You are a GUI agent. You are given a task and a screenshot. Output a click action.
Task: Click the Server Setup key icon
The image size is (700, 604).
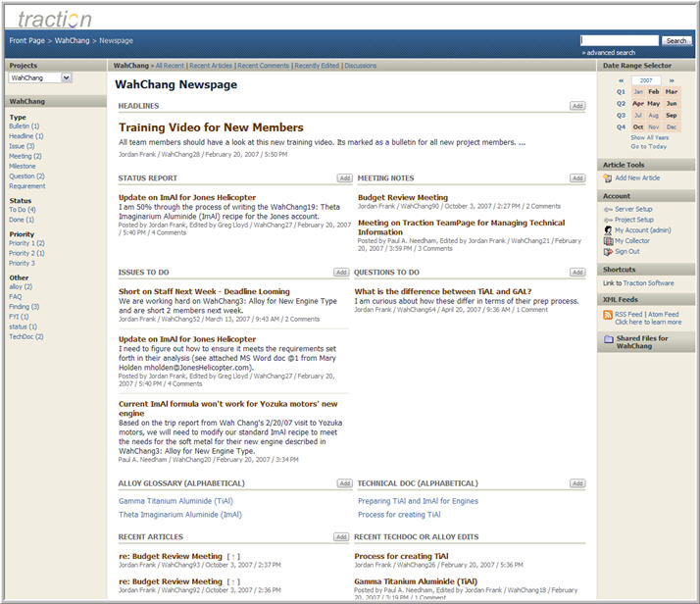click(607, 209)
